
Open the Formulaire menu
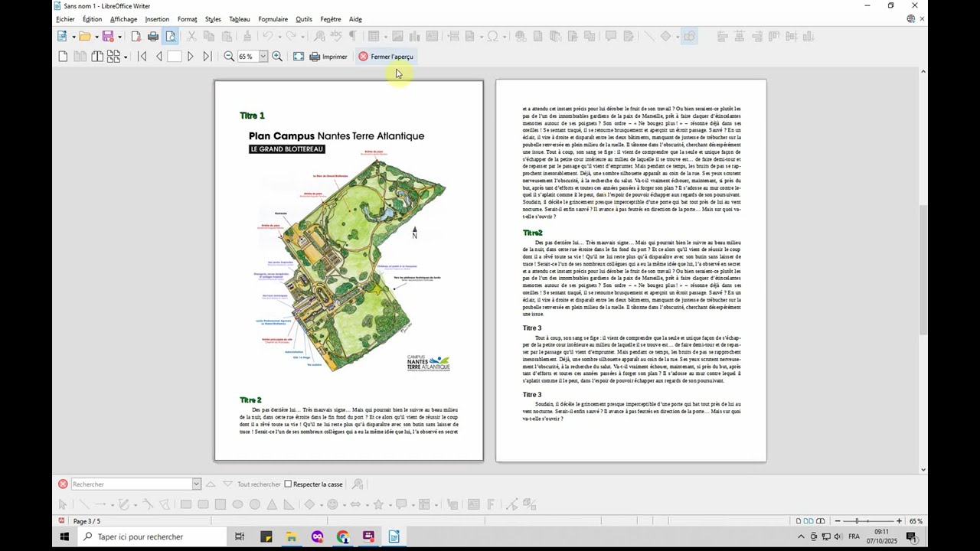click(x=273, y=19)
